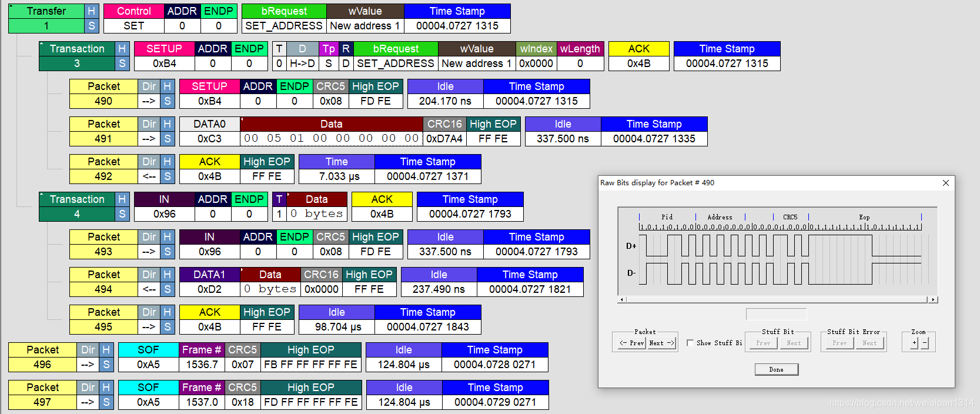Click the raw bits scrollbar right arrow
The image size is (980, 414).
coord(933,300)
